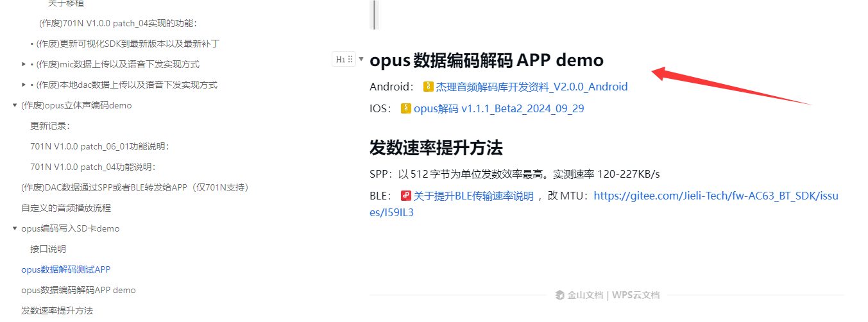Select outline entry (作废)mic数据上传以及语音下发实现方式
The image size is (868, 322).
(x=118, y=64)
